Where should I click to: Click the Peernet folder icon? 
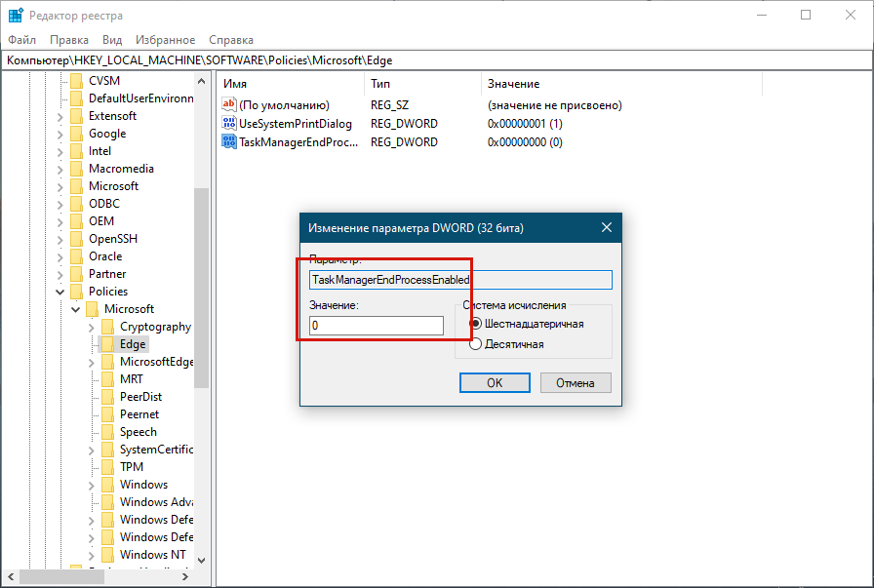point(107,414)
